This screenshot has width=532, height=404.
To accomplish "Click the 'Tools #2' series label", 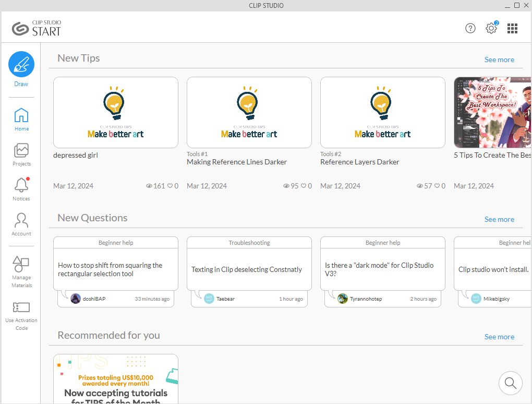I will (331, 154).
